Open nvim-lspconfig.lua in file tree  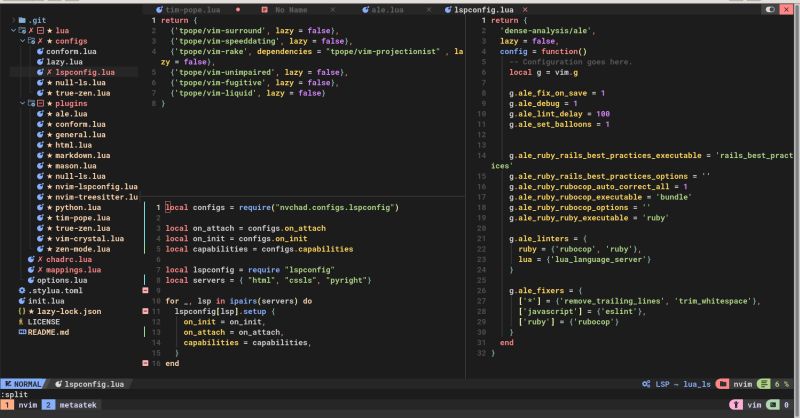pos(96,186)
